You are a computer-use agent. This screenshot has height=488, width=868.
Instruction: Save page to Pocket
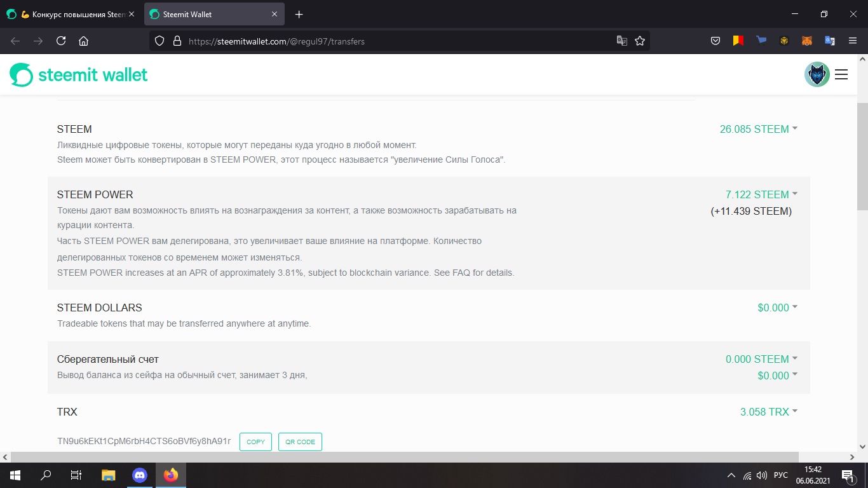[x=715, y=41]
